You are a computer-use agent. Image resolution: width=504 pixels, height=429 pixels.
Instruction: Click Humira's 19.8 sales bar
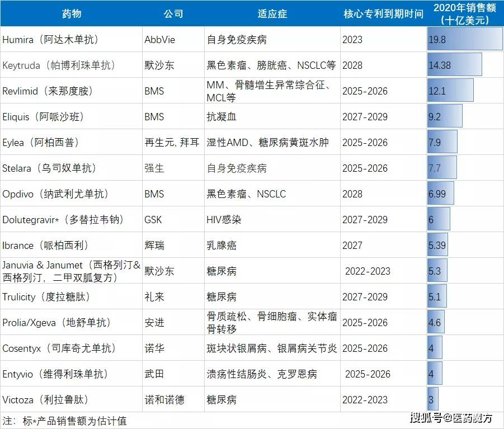tap(464, 39)
